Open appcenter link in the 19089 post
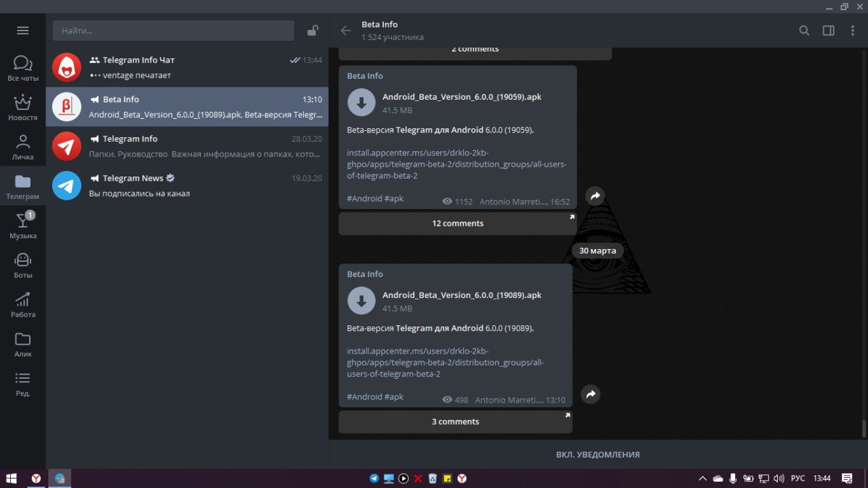 point(445,362)
